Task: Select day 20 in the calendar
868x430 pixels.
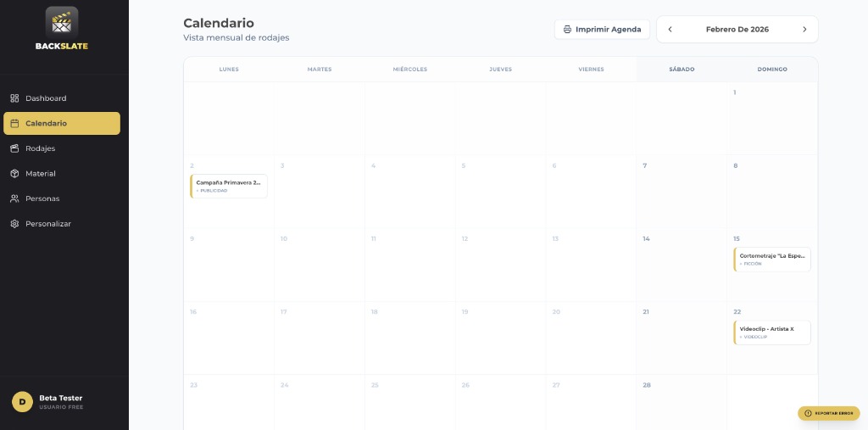Action: [556, 312]
